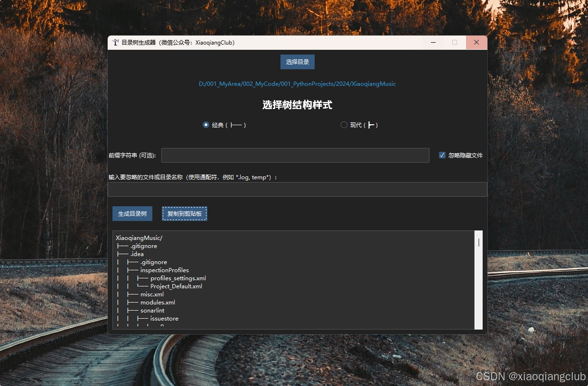Viewport: 588px width, 386px height.
Task: Click the XiaoqiangMusic/ root line
Action: click(x=139, y=238)
